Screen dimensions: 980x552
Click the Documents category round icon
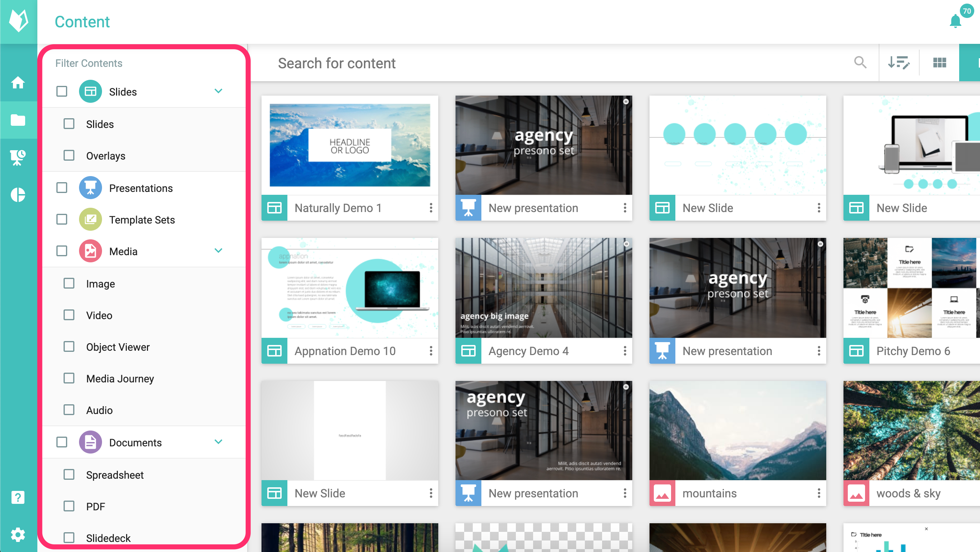[x=90, y=442]
